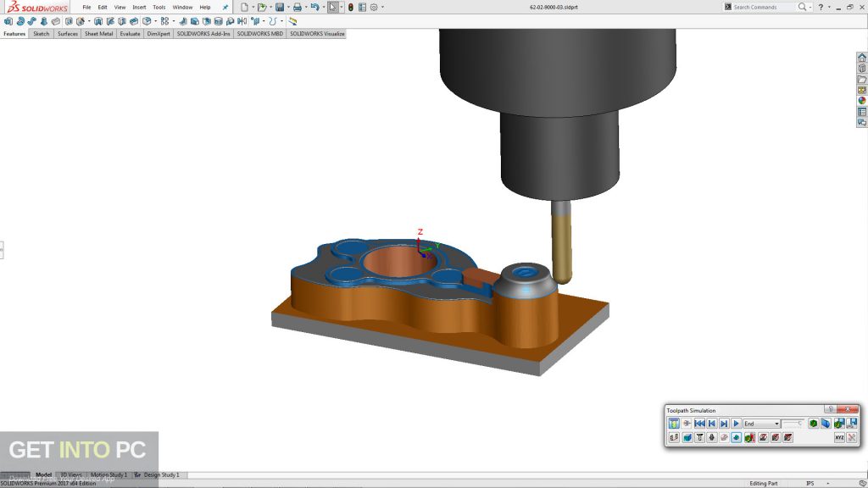Open the Tools menu
868x488 pixels.
159,7
